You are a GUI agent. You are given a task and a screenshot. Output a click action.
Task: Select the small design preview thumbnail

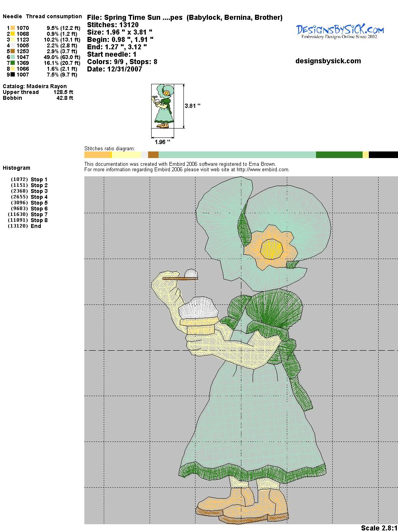click(162, 106)
